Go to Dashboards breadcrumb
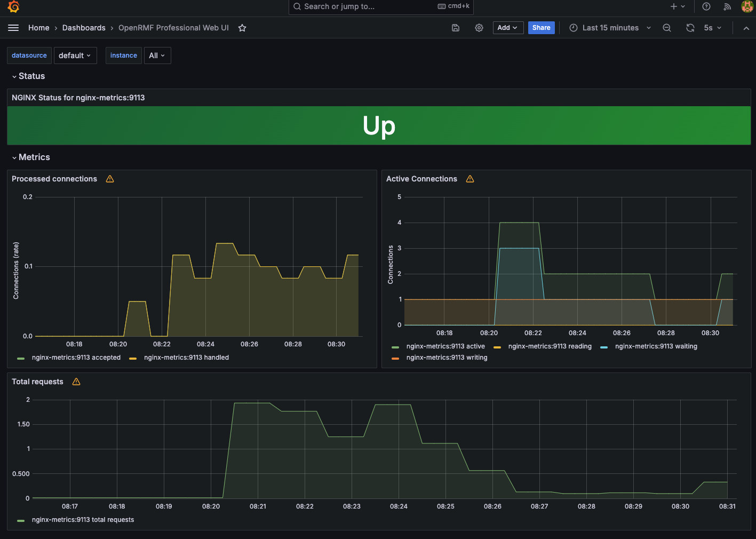 coord(84,28)
